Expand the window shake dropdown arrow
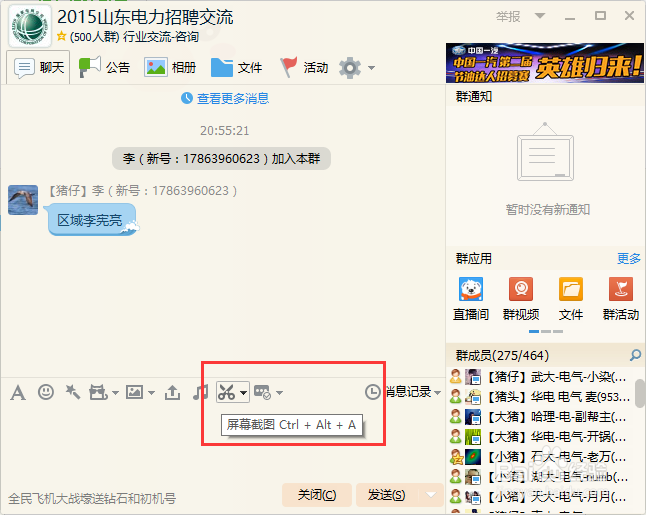The width and height of the screenshot is (646, 515). point(116,393)
